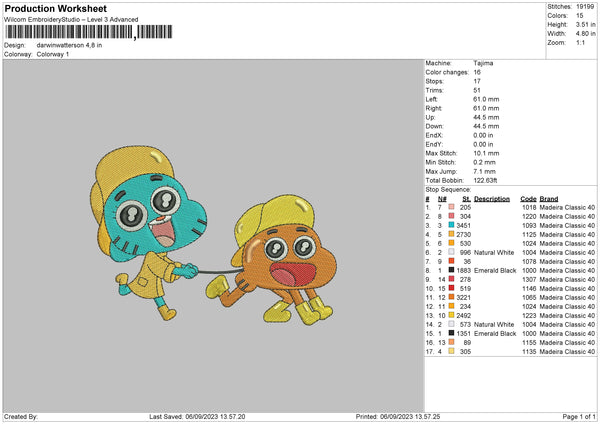
Task: Click the swatch in stop sequence row 12
Action: [452, 306]
